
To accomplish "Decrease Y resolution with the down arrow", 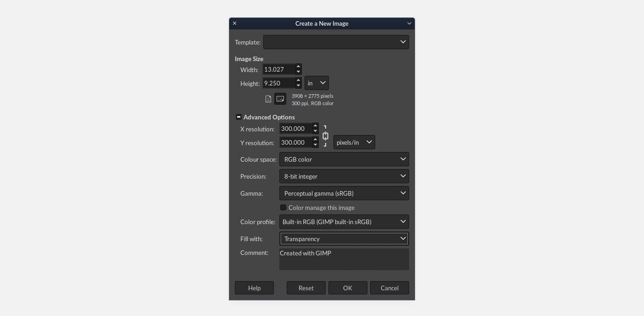I will click(x=315, y=145).
